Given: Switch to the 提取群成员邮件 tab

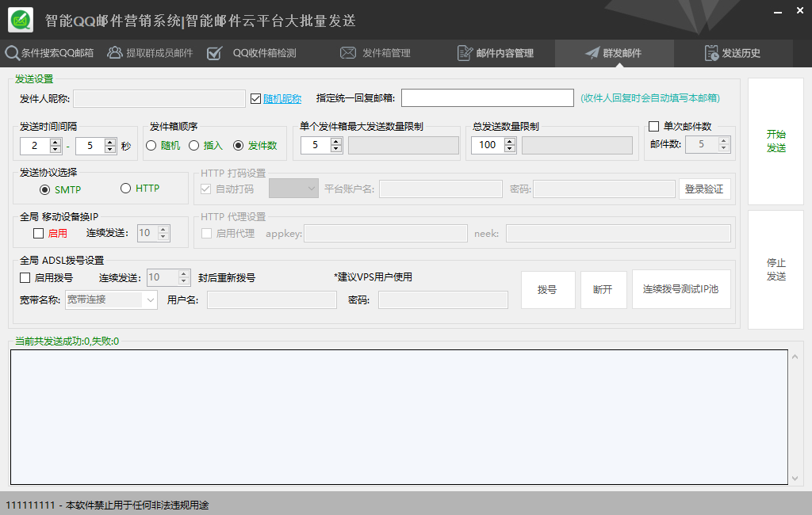Looking at the screenshot, I should [x=150, y=53].
